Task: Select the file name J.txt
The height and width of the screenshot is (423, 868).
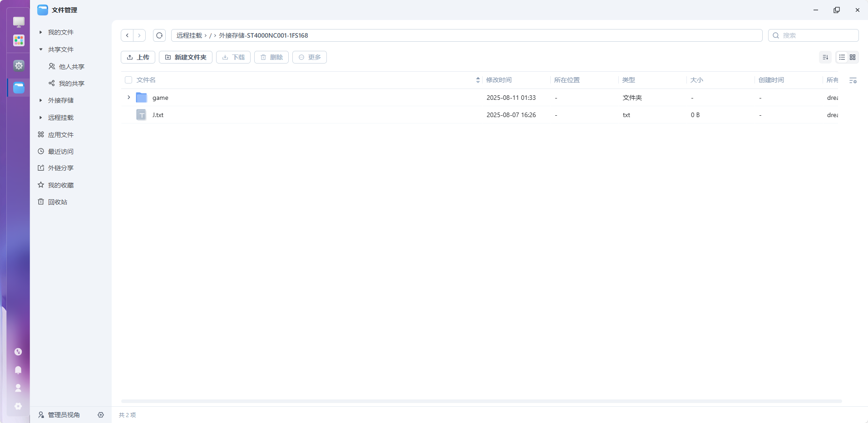Action: 158,115
